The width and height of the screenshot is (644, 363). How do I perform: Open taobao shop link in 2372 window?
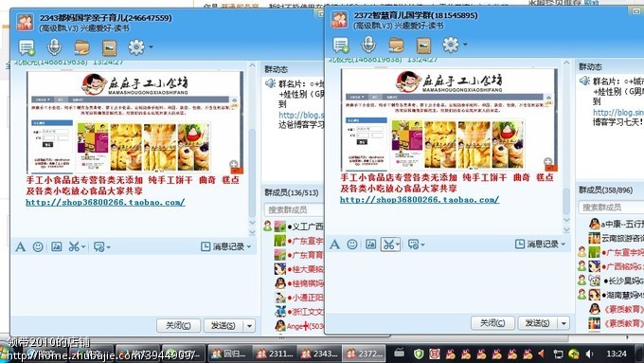420,200
